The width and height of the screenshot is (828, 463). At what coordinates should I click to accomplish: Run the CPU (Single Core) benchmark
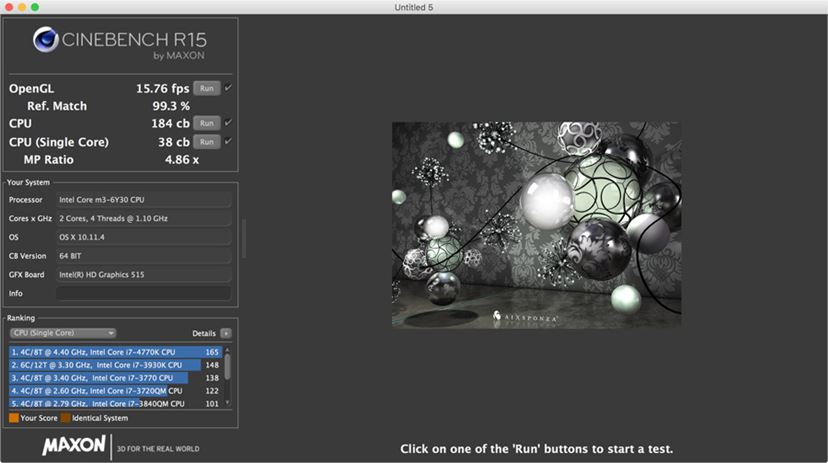tap(206, 141)
